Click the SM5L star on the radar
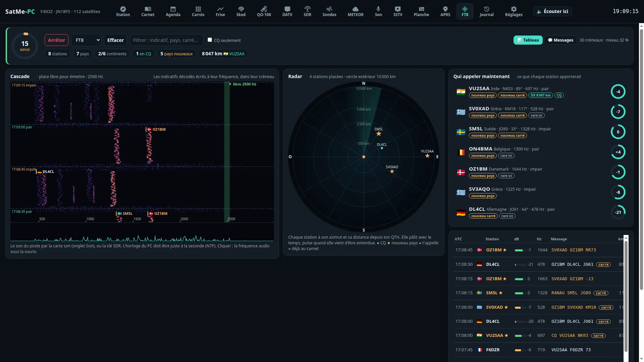644x362 pixels. (x=379, y=134)
